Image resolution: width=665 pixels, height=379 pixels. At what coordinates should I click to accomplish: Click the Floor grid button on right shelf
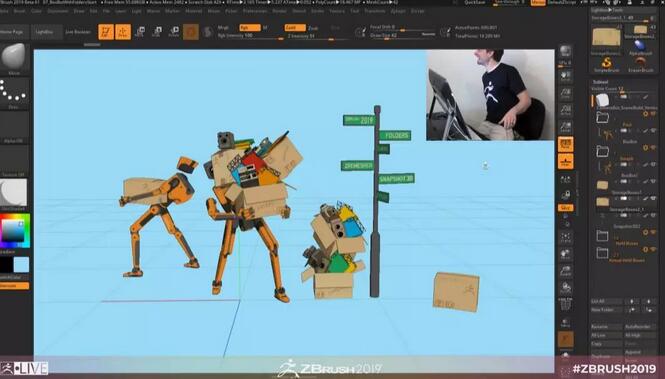pyautogui.click(x=565, y=162)
